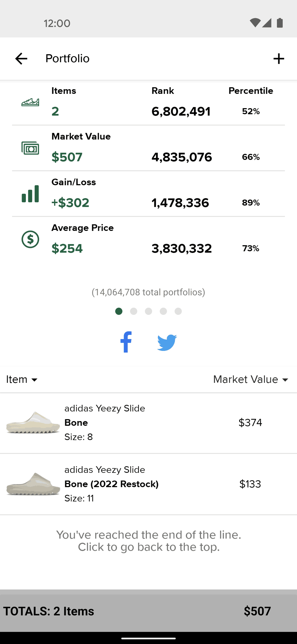Click the 12:00 status bar clock

point(57,23)
